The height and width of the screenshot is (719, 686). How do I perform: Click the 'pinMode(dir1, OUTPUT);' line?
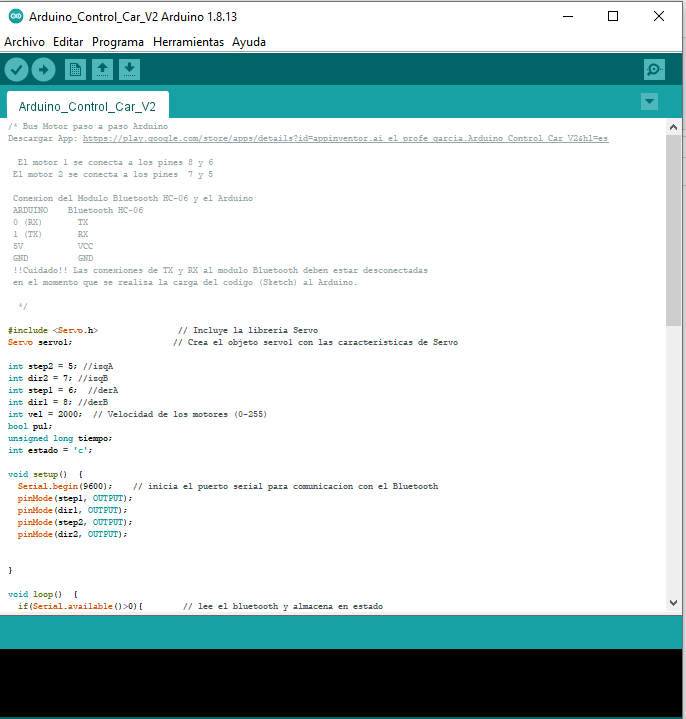(x=72, y=510)
